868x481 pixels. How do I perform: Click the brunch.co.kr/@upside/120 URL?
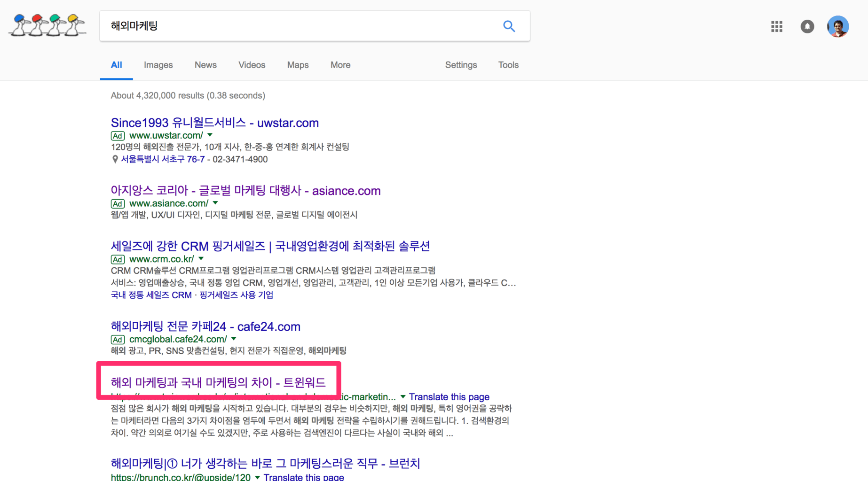pyautogui.click(x=181, y=477)
